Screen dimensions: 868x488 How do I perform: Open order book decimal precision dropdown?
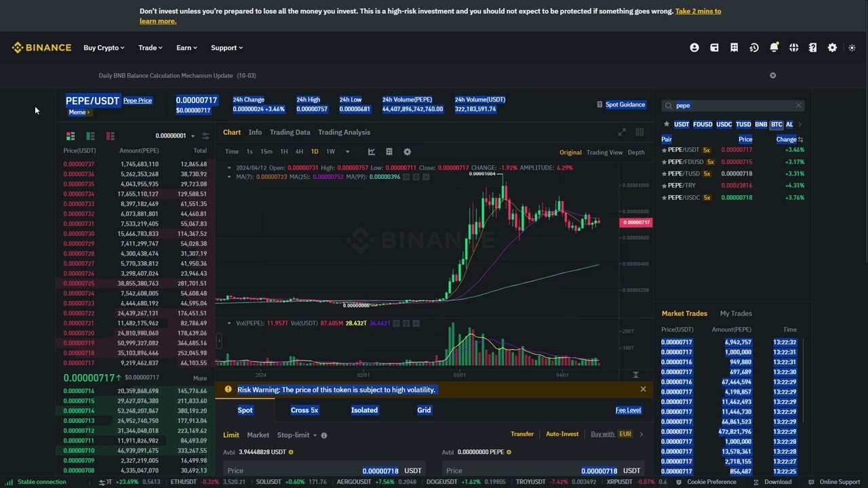coord(175,136)
